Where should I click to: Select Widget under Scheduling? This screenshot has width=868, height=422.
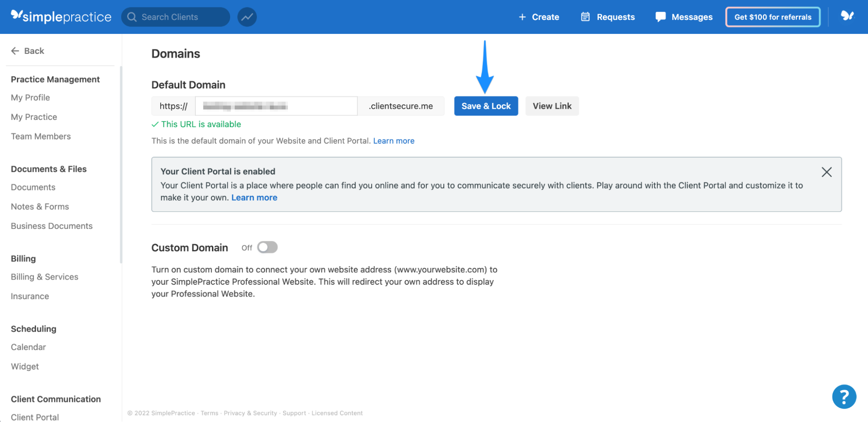[25, 366]
